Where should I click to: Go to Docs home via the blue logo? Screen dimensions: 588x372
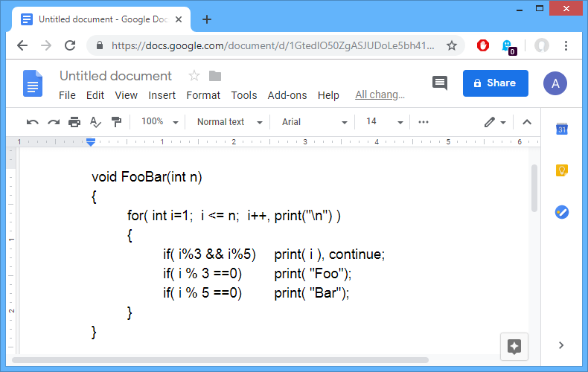click(x=33, y=83)
